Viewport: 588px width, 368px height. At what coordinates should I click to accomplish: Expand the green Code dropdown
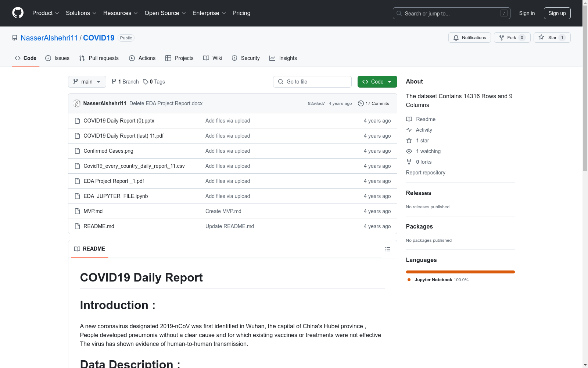(x=377, y=82)
